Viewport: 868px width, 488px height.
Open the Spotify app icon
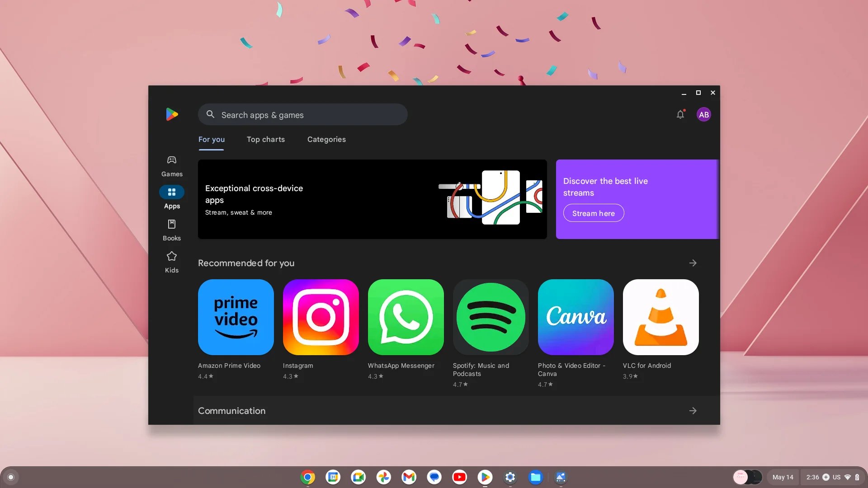491,317
